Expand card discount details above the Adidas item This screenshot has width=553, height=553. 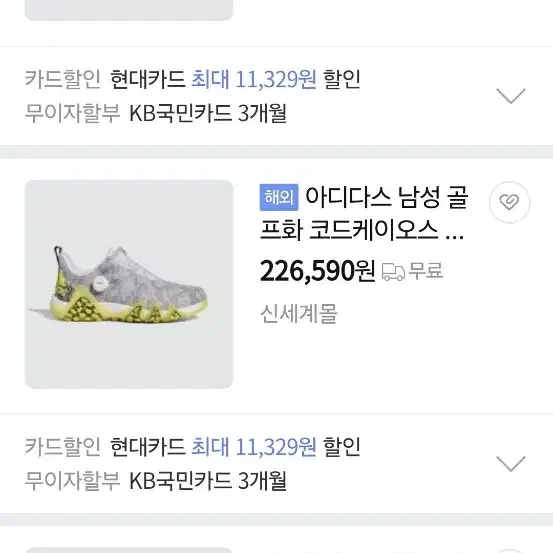click(x=511, y=96)
